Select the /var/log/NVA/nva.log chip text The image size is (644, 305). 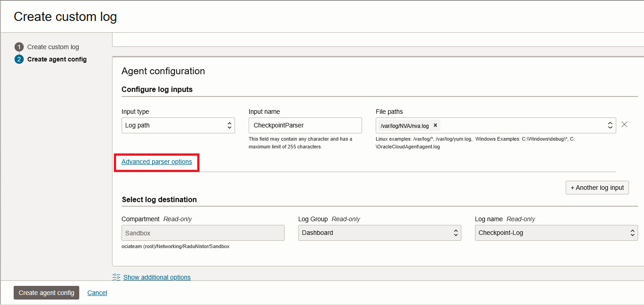click(x=404, y=126)
